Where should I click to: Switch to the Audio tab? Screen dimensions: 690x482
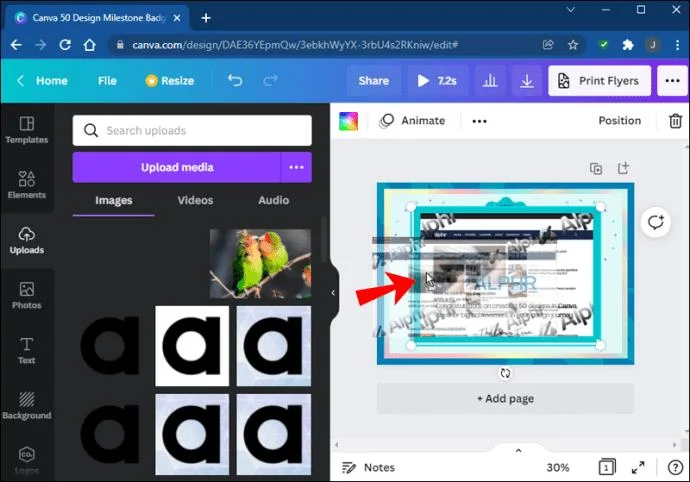[274, 200]
